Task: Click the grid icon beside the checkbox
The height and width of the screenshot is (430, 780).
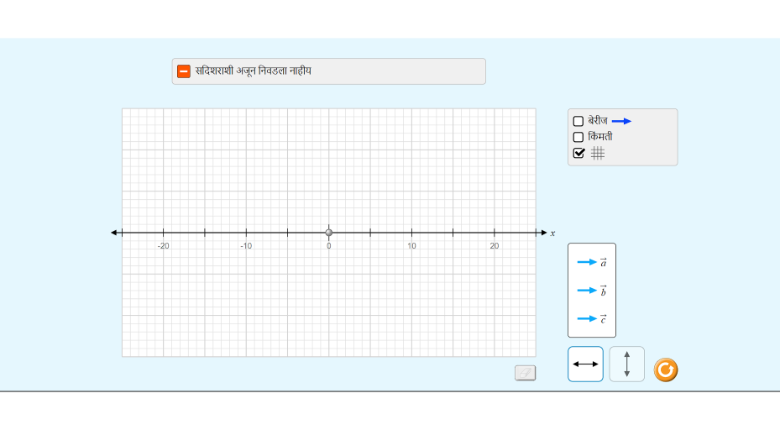Action: 598,153
